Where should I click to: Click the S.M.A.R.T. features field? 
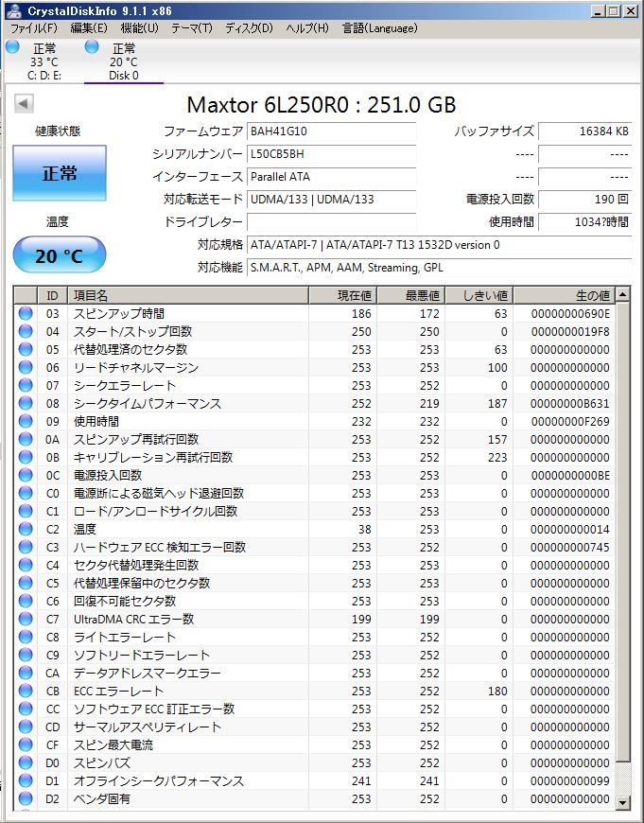pos(439,268)
